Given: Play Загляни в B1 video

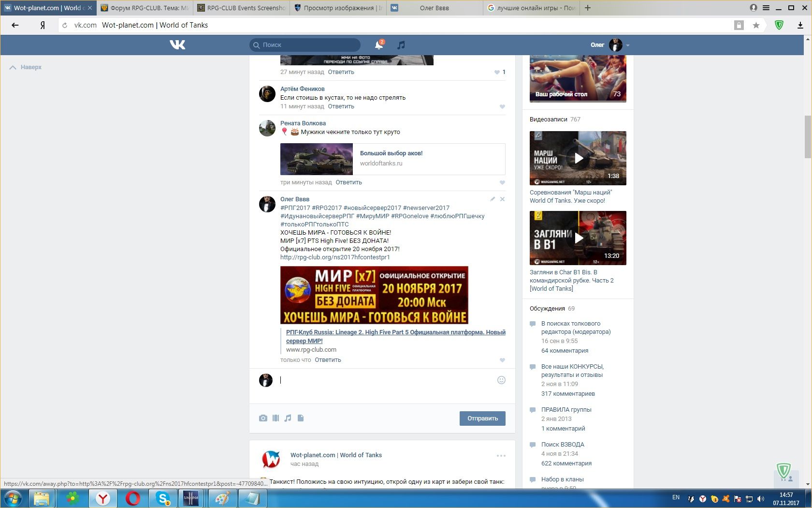Looking at the screenshot, I should point(578,238).
